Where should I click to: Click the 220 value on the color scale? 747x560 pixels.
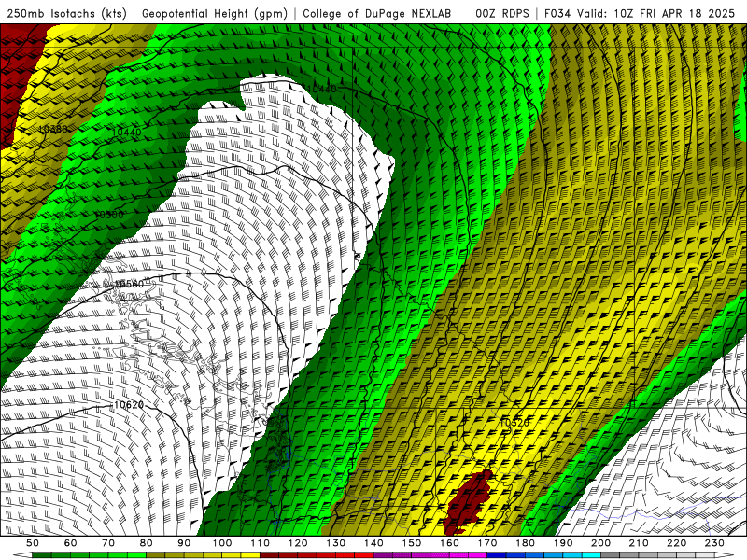676,543
